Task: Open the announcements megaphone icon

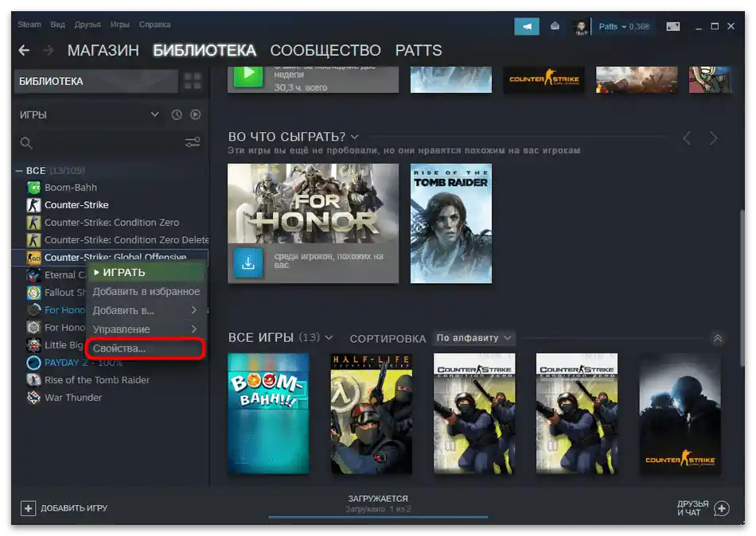Action: 527,26
